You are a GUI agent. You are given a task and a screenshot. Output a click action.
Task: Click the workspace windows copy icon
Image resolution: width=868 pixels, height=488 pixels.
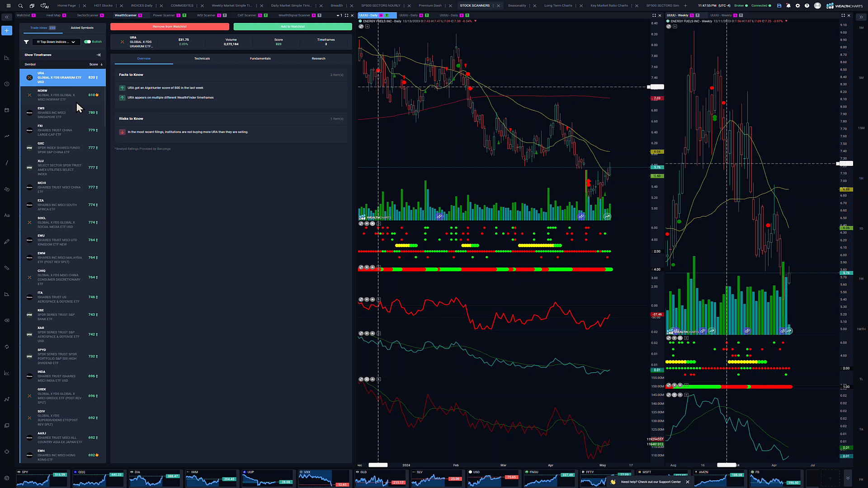click(32, 6)
